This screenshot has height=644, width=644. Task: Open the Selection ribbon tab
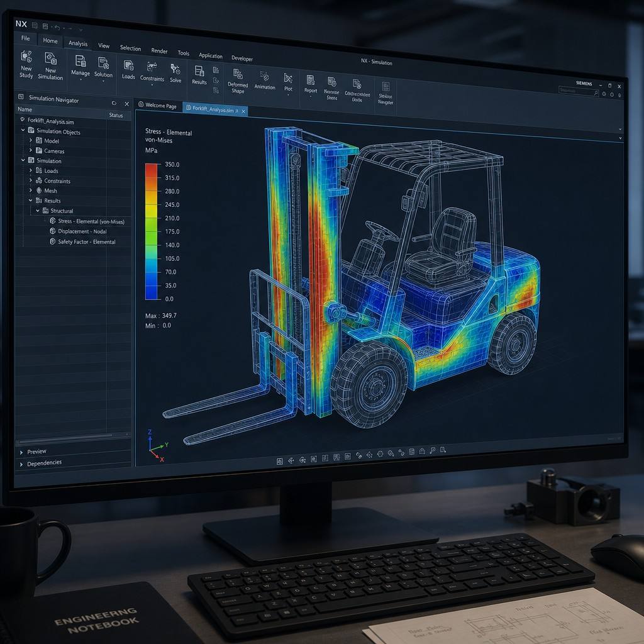[x=130, y=48]
